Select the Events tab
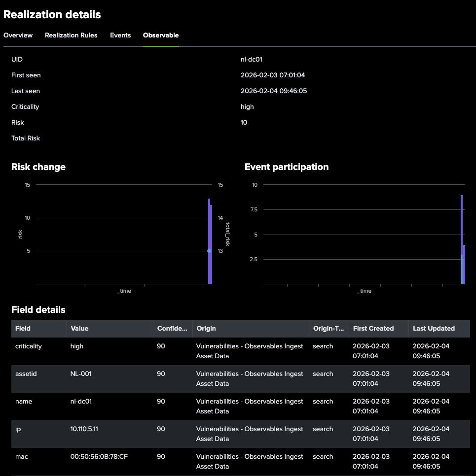This screenshot has width=476, height=476. pyautogui.click(x=120, y=35)
